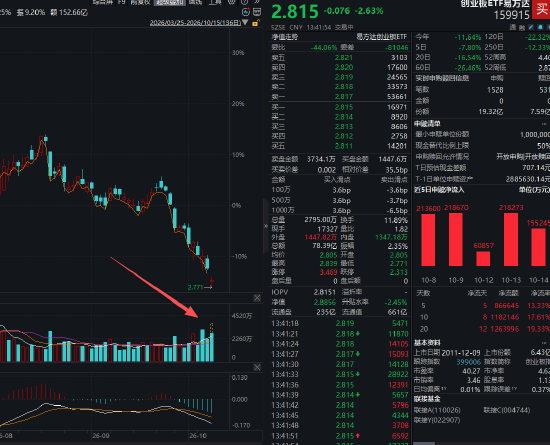The image size is (550, 445).
Task: Close the MACD indicator sub-panel
Action: (x=257, y=367)
